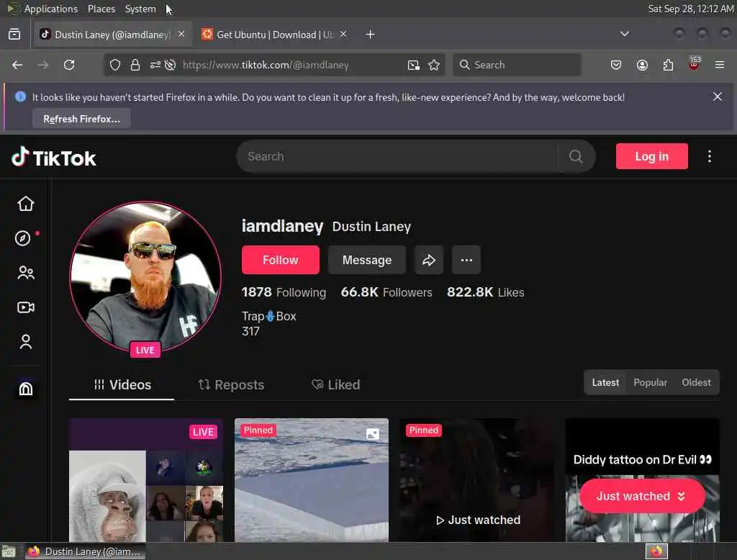The image size is (737, 560).
Task: Click the TikTok search magnifier button
Action: [577, 157]
